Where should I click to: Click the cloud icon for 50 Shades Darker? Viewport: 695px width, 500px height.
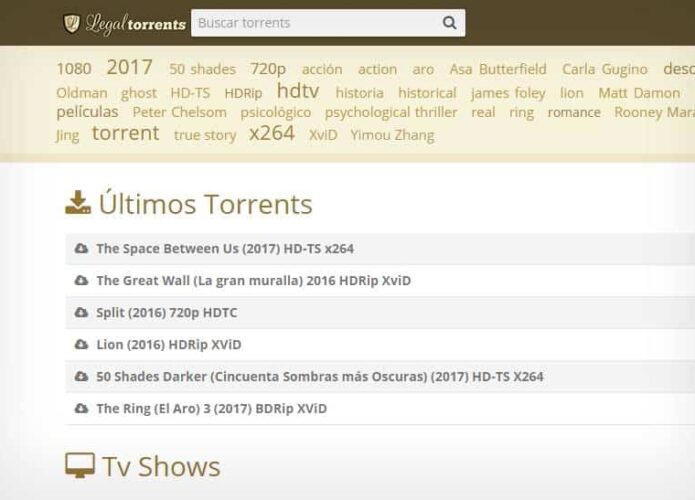point(81,376)
